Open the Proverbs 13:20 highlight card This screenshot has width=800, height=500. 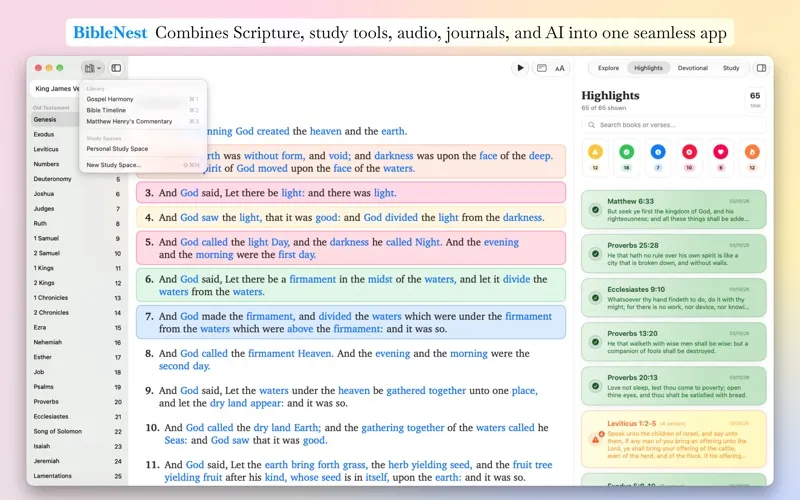673,342
